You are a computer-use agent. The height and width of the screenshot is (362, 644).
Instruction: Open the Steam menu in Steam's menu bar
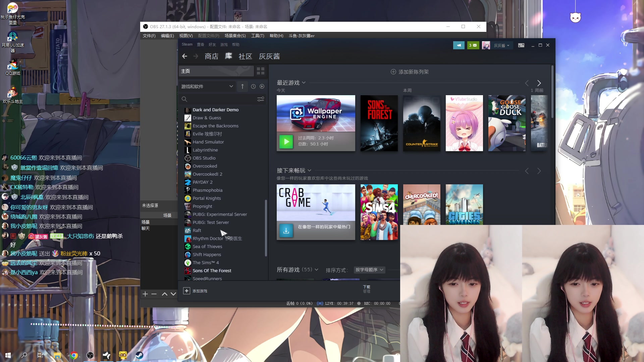click(x=187, y=45)
